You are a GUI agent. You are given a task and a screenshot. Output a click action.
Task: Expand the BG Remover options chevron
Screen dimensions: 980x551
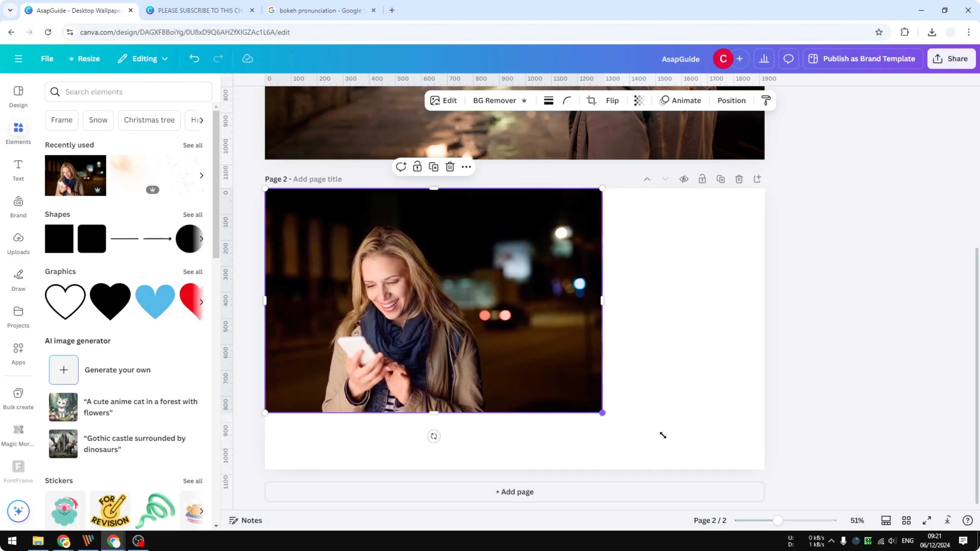(x=525, y=100)
